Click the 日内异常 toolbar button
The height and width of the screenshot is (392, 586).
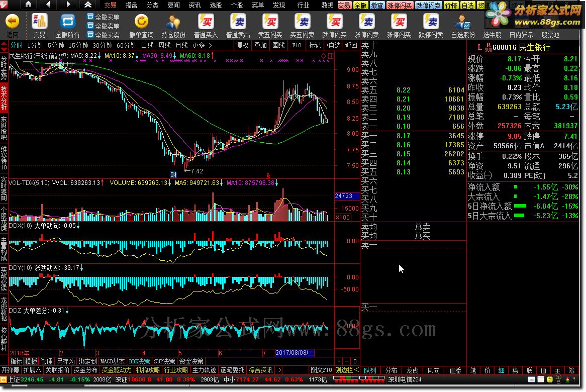pos(521,35)
